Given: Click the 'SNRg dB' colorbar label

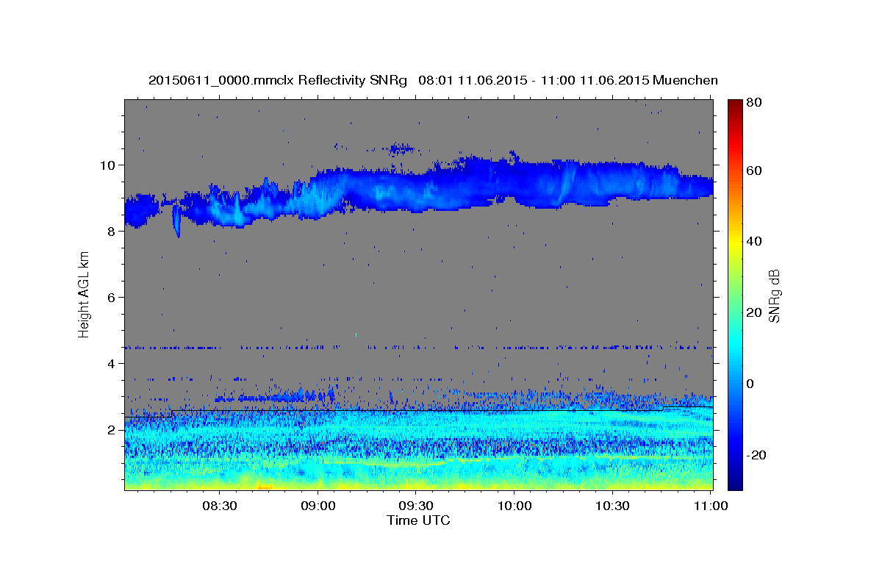Looking at the screenshot, I should point(774,295).
